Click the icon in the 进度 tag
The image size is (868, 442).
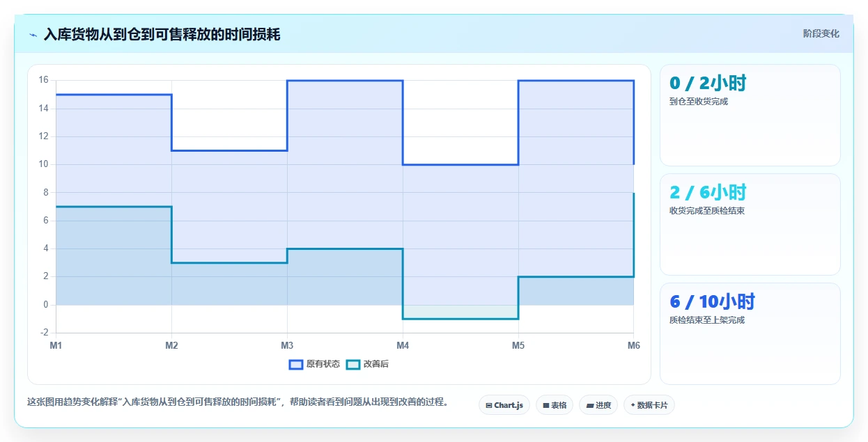tap(590, 405)
